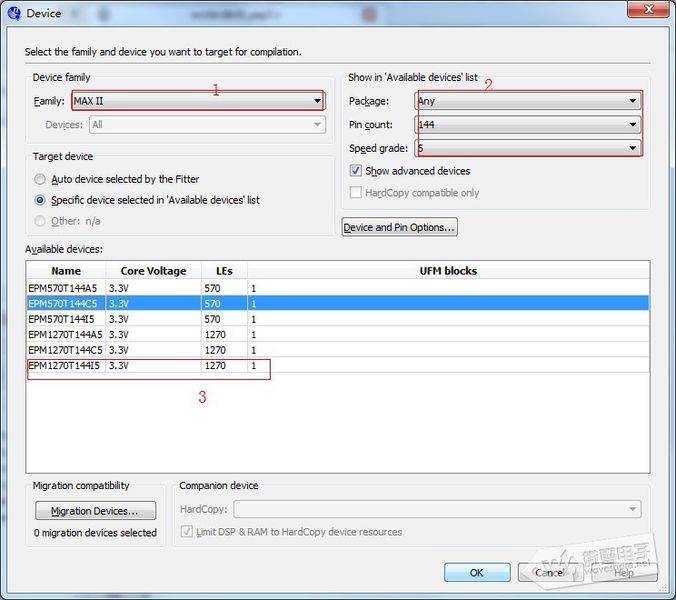Click UFM blocks value in EPM1270T144I5 row
Screen dimensions: 676x600
click(254, 366)
